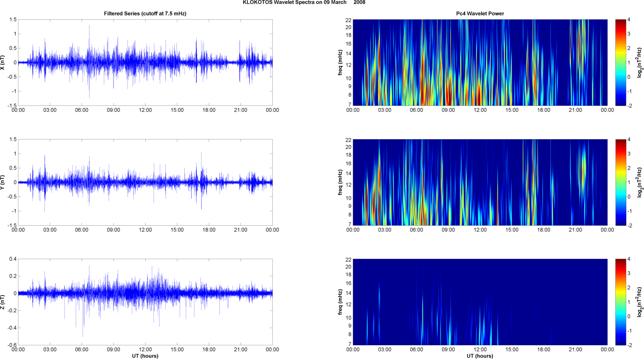Click the bottom spectrogram's freq (mHz) label
This screenshot has width=644, height=359.
click(340, 302)
